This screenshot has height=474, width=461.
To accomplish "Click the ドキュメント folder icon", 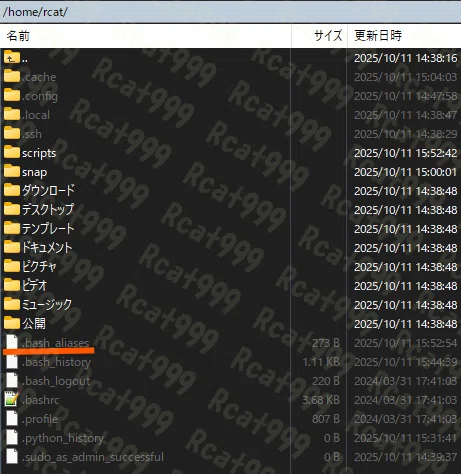I will (x=12, y=248).
